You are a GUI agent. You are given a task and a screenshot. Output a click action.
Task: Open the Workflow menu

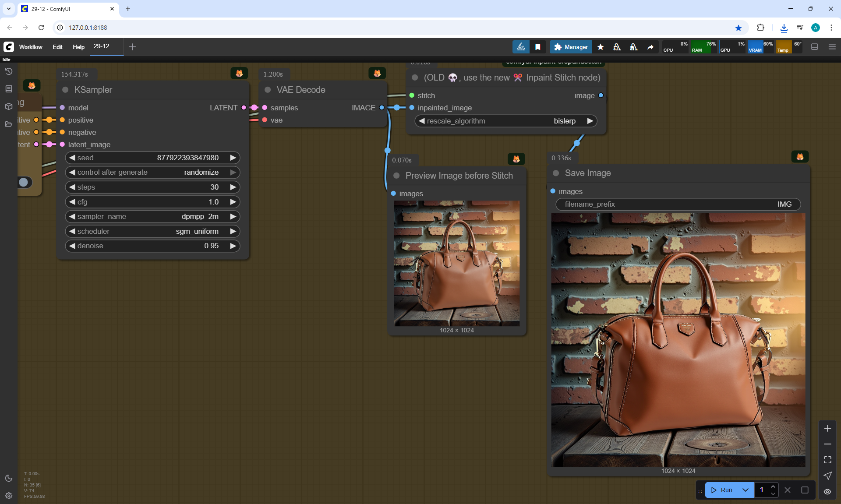[31, 47]
